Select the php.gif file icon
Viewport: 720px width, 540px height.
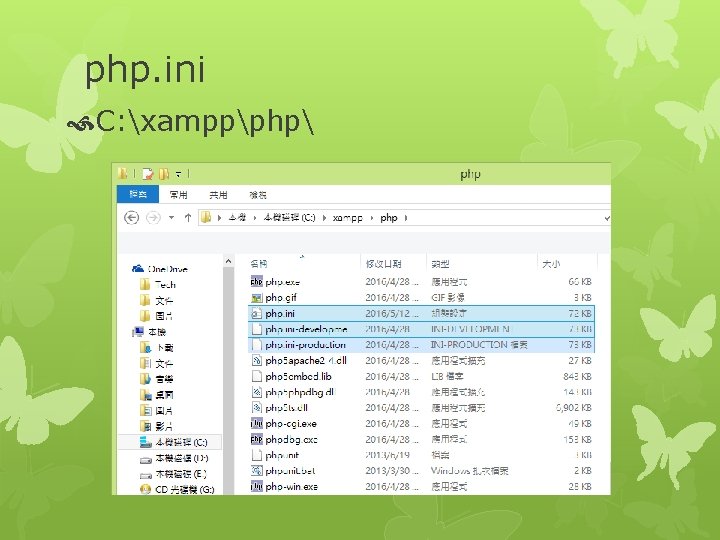[x=256, y=298]
